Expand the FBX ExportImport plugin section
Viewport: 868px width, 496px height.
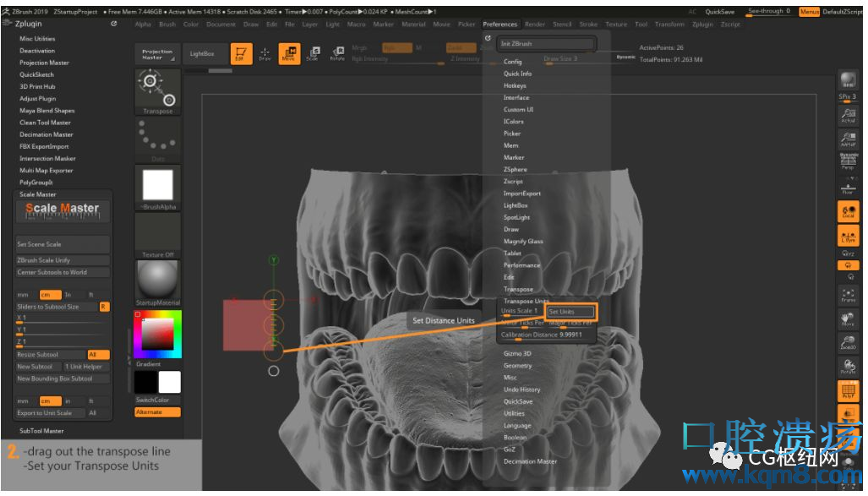click(x=44, y=147)
